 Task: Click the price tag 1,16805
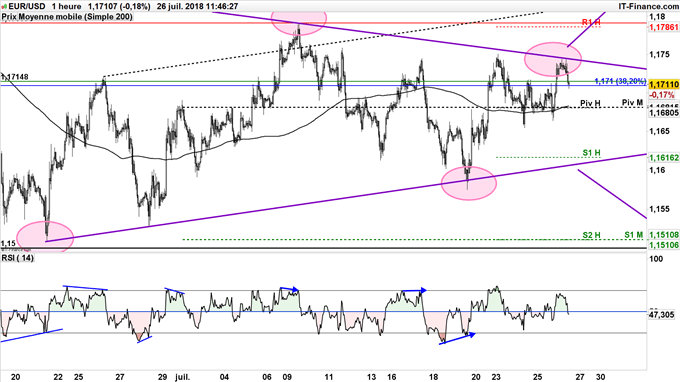[x=664, y=113]
